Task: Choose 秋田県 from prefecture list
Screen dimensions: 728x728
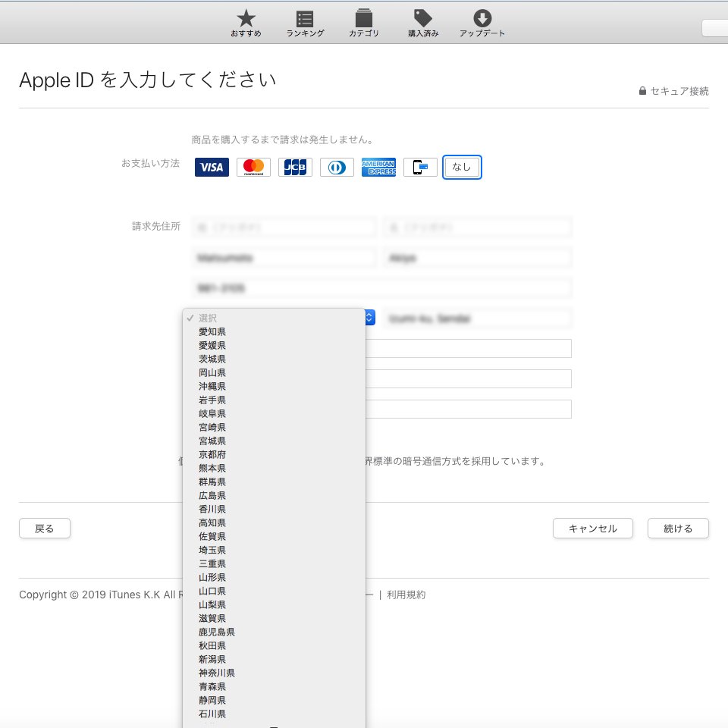Action: click(x=274, y=646)
